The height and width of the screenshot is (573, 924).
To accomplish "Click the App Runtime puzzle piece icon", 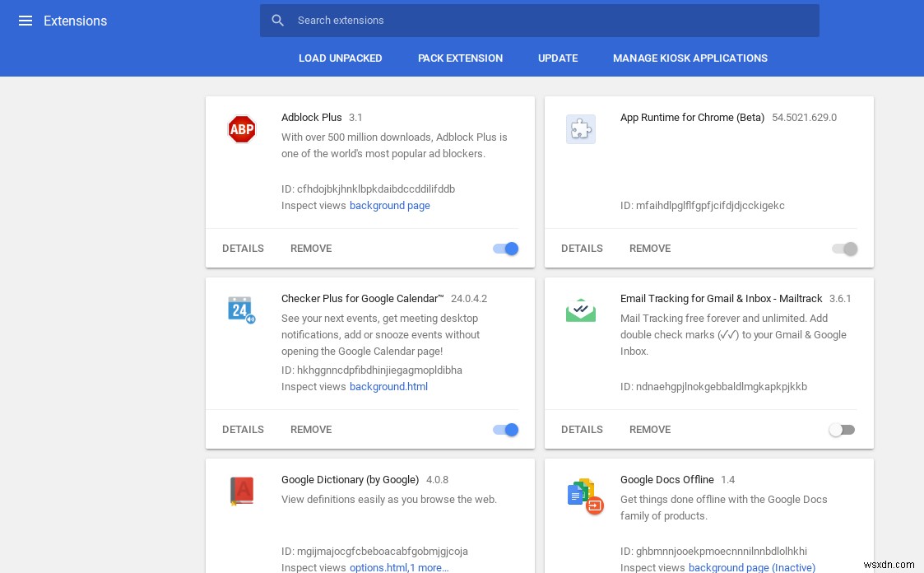I will (581, 129).
